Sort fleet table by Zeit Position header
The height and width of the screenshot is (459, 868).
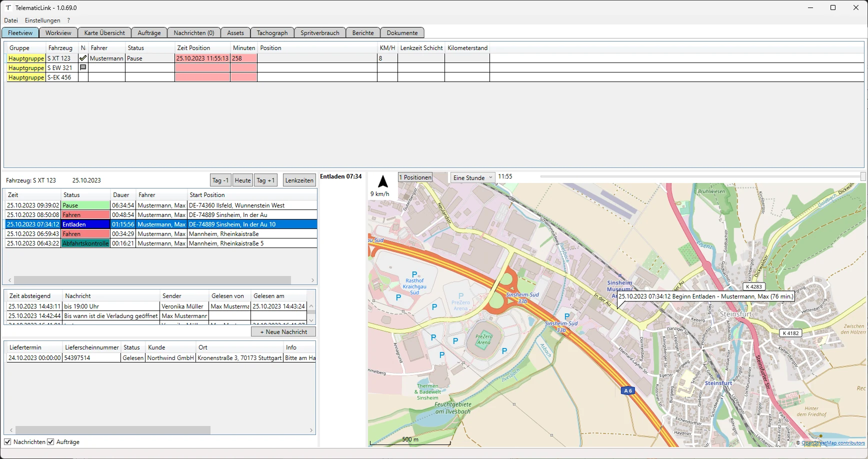(x=202, y=48)
